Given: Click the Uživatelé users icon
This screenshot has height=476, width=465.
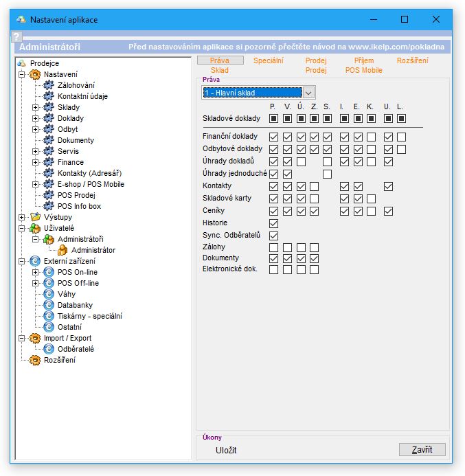Looking at the screenshot, I should coord(35,228).
